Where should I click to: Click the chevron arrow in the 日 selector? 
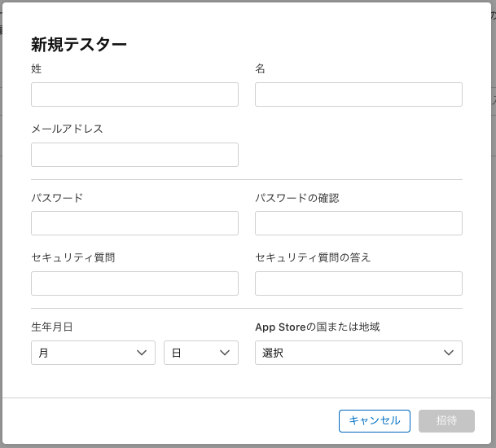coord(225,353)
